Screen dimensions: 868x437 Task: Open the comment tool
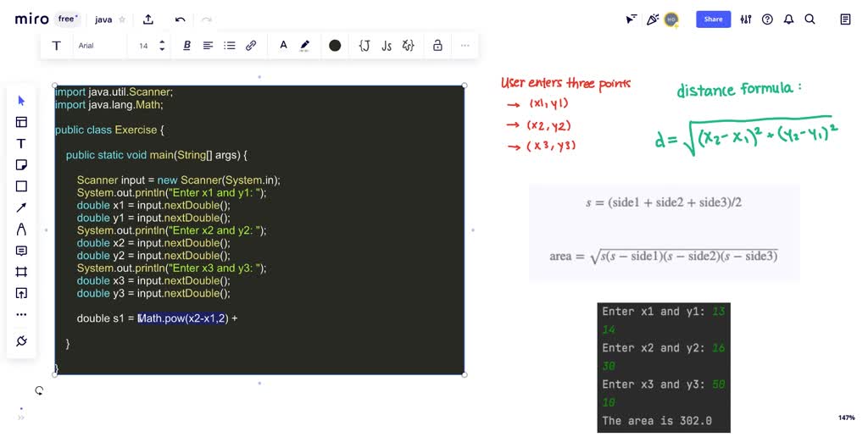pyautogui.click(x=22, y=251)
